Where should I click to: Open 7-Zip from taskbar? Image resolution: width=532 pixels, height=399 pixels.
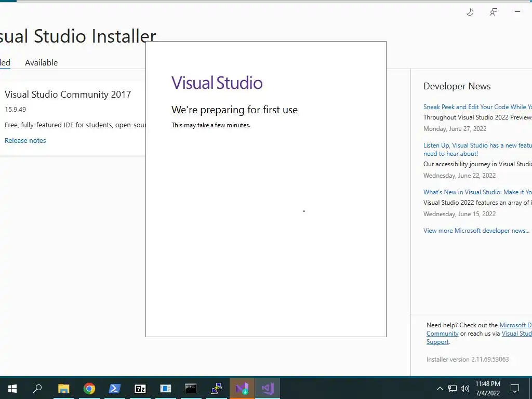140,389
